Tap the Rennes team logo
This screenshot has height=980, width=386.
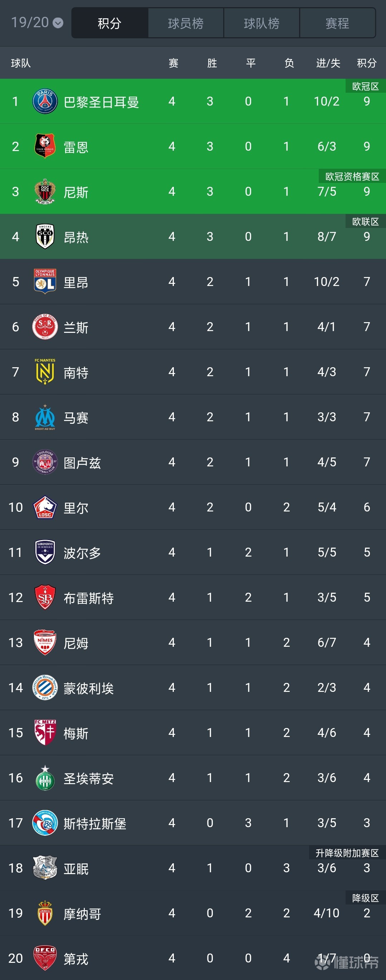(x=44, y=146)
